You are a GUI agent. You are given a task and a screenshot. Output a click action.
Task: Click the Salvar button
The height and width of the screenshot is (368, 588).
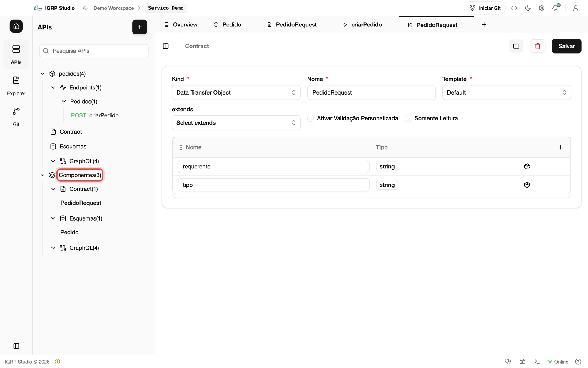coord(567,46)
